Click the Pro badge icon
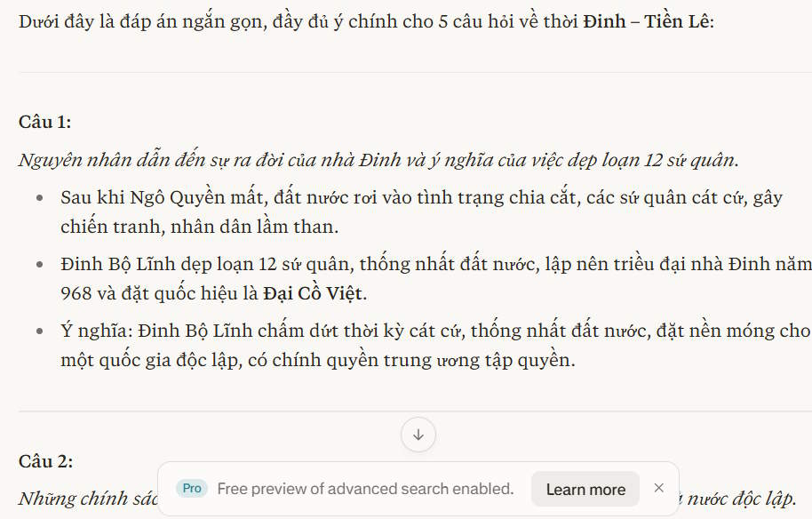This screenshot has height=519, width=812. [x=191, y=488]
